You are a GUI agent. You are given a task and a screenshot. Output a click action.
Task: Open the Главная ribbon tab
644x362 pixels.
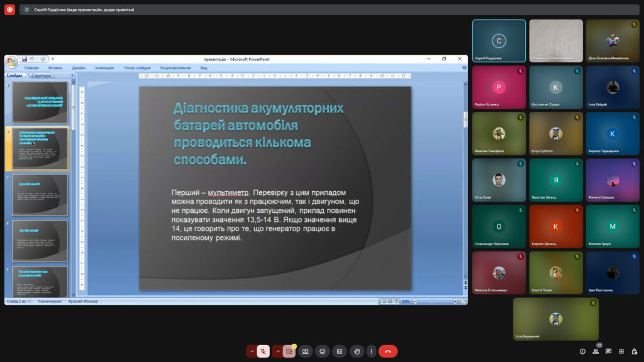[31, 68]
